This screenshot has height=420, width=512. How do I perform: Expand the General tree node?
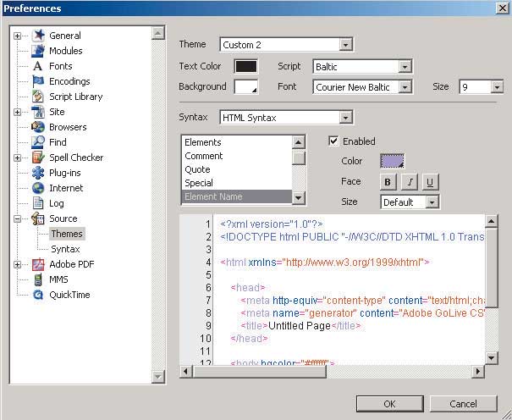pyautogui.click(x=17, y=36)
